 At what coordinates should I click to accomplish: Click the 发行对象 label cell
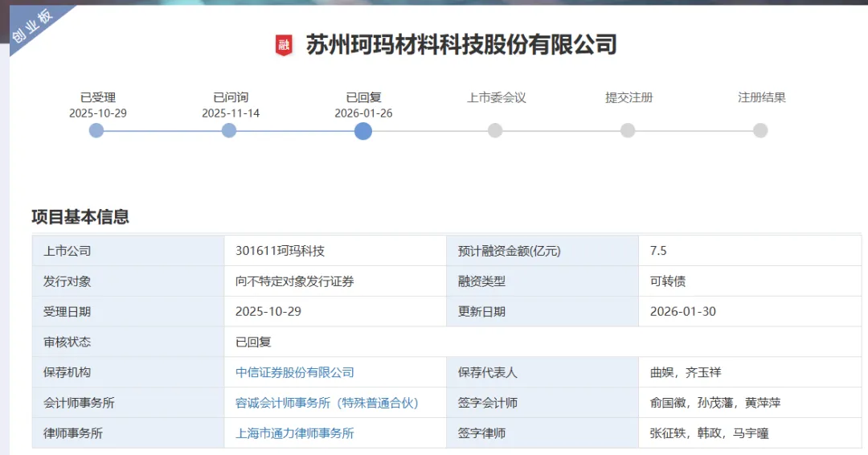pos(128,281)
